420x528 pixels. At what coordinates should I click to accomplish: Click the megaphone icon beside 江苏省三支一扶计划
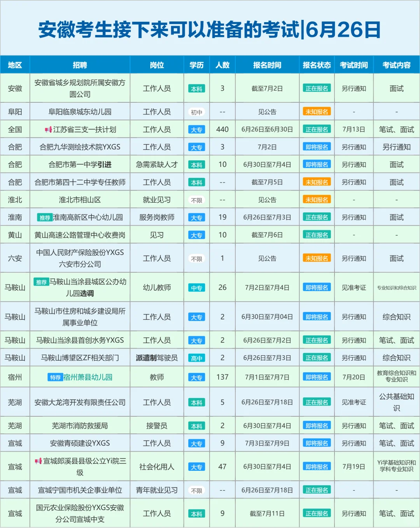pyautogui.click(x=48, y=130)
